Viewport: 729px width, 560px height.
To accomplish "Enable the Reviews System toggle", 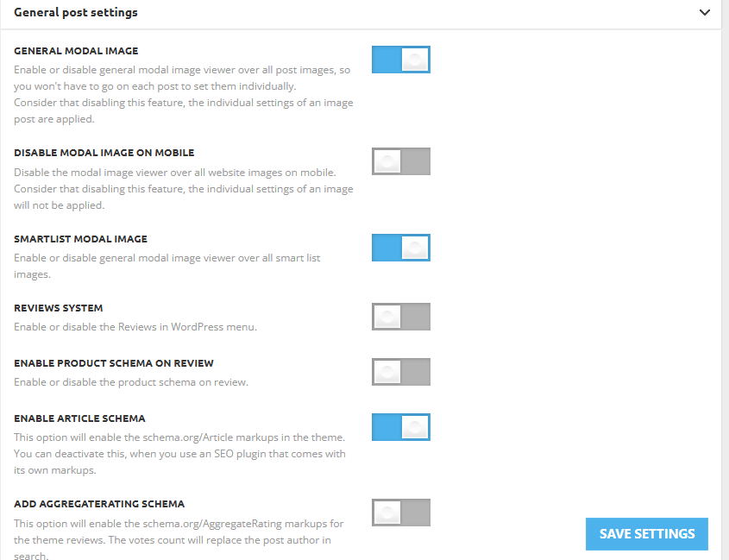I will (401, 317).
